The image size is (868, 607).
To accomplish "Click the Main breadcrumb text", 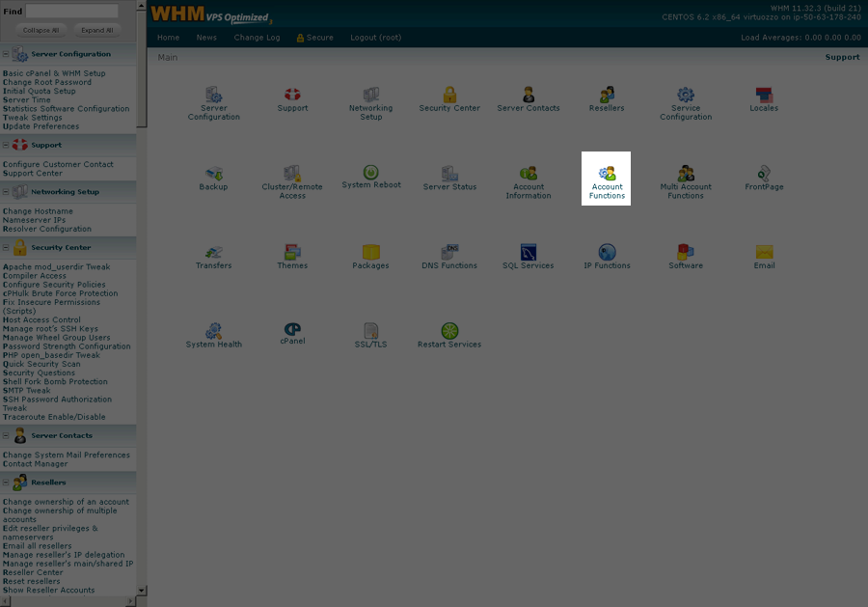I will pyautogui.click(x=167, y=57).
